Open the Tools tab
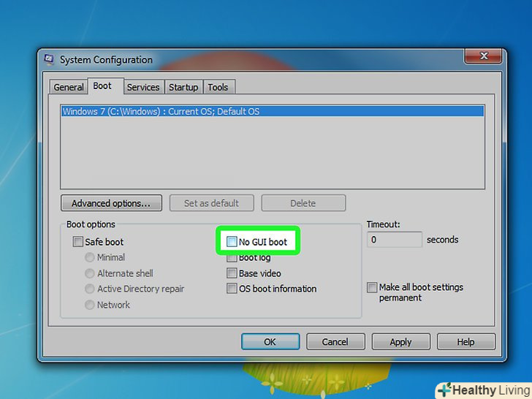 point(218,87)
